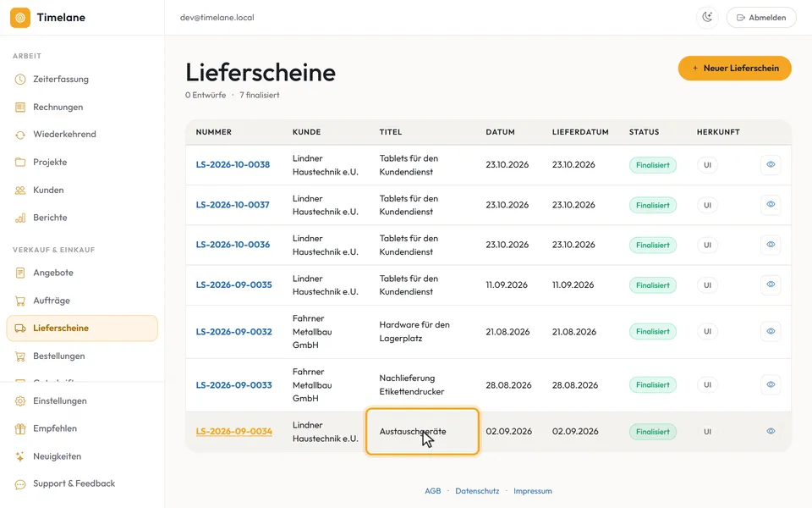
Task: Click the Angebote document icon
Action: (x=20, y=273)
